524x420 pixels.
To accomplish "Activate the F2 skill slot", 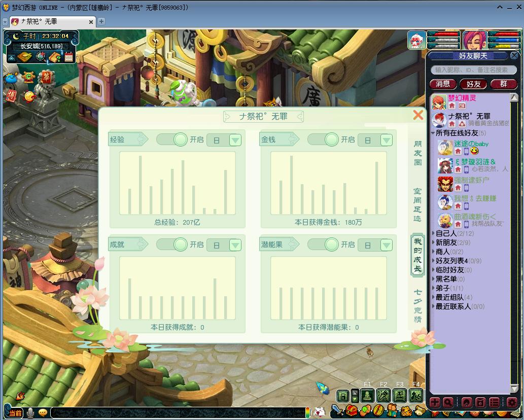I will [383, 396].
